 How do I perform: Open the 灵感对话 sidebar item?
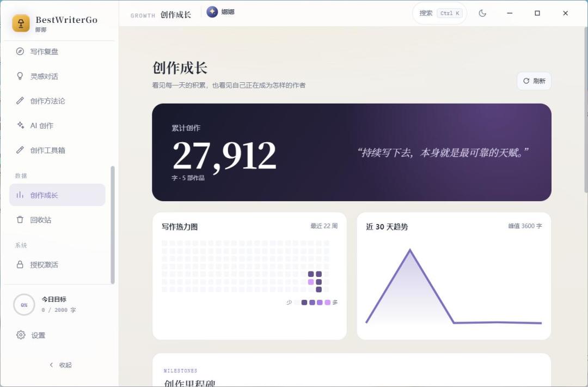[x=57, y=76]
